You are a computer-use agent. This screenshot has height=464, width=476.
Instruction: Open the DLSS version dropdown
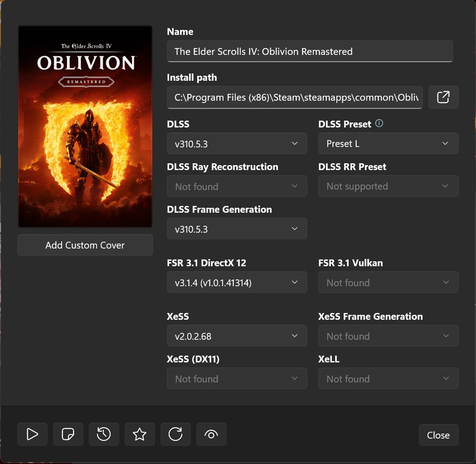(x=237, y=143)
